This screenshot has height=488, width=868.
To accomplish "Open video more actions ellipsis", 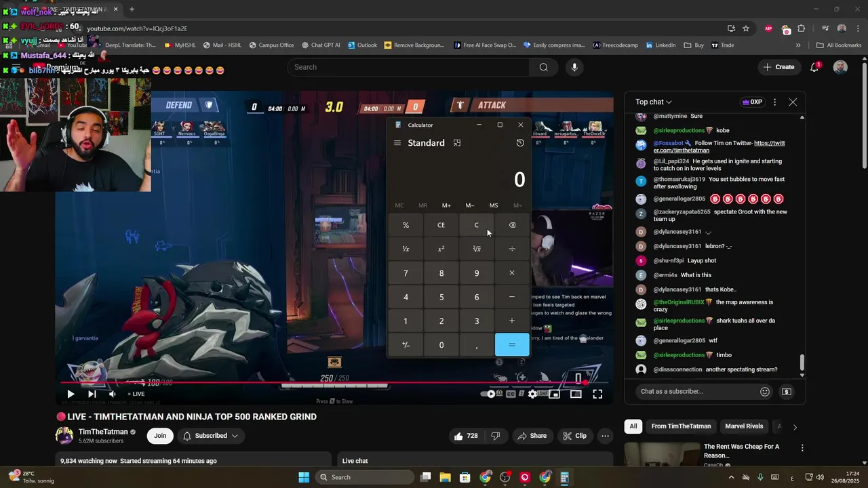I will click(x=606, y=436).
